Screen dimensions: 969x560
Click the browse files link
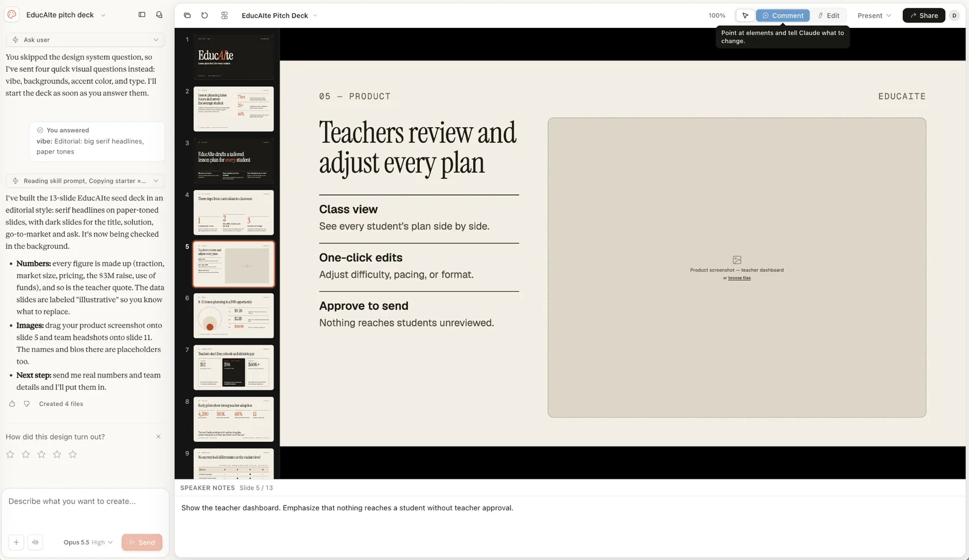tap(739, 278)
